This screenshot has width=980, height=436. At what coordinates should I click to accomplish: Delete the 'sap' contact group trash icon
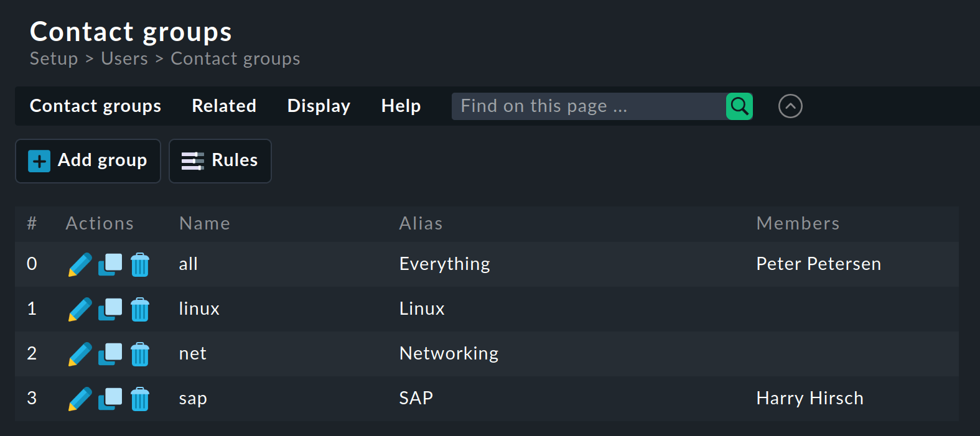pyautogui.click(x=140, y=399)
